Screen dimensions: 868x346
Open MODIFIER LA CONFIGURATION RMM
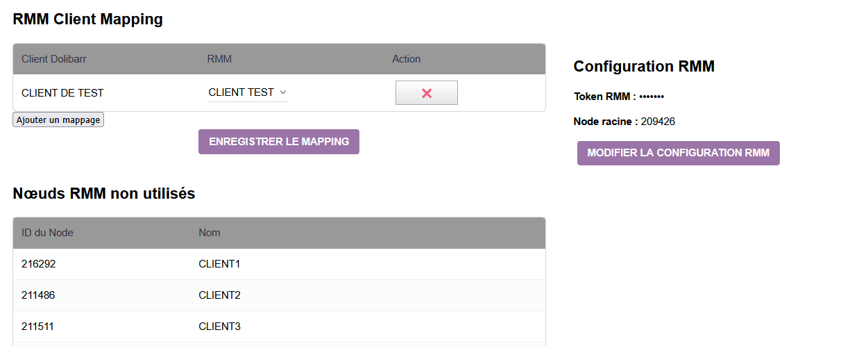[x=678, y=153]
